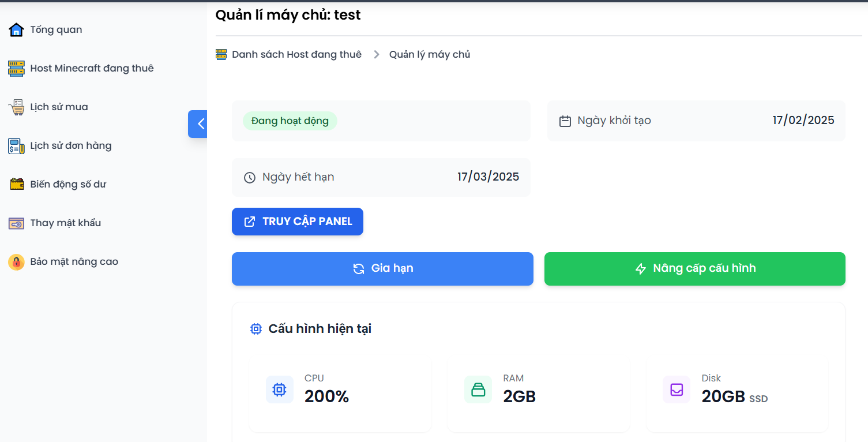
Task: Open the Tổng quan menu item
Action: click(x=56, y=30)
